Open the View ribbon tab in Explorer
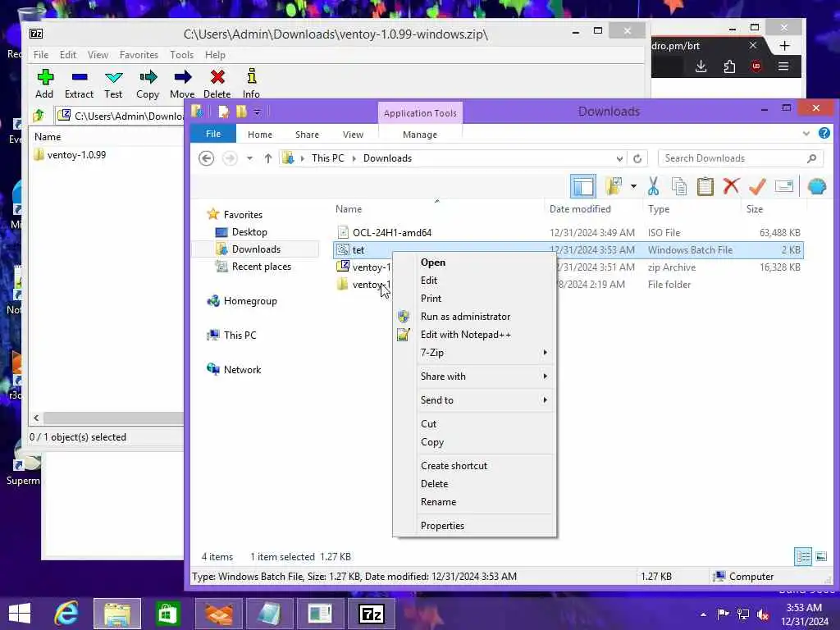Viewport: 840px width, 630px height. point(353,135)
